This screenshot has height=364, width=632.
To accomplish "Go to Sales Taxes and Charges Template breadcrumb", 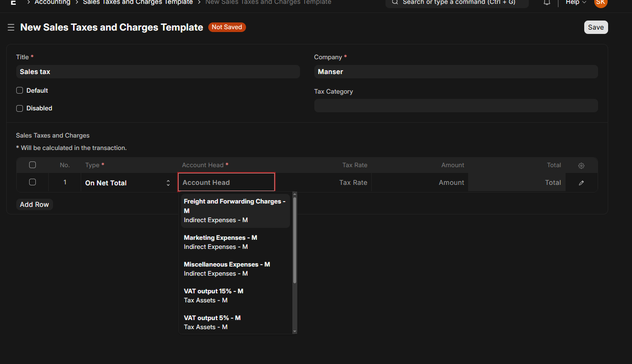I will [x=138, y=2].
